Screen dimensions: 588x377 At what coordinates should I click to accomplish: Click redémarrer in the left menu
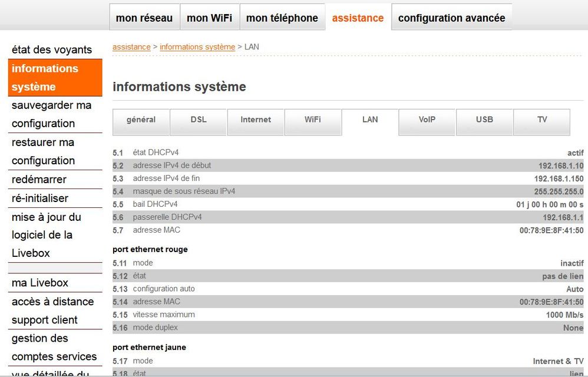(x=39, y=180)
